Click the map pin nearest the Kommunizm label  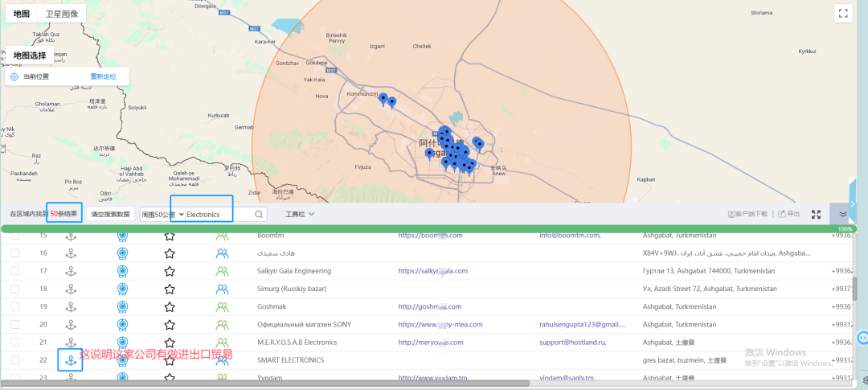[383, 99]
